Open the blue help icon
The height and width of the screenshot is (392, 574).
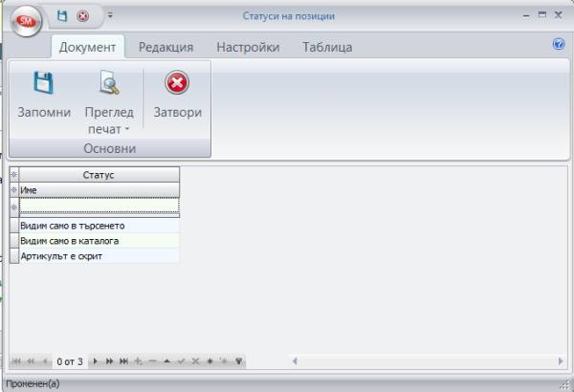click(559, 44)
